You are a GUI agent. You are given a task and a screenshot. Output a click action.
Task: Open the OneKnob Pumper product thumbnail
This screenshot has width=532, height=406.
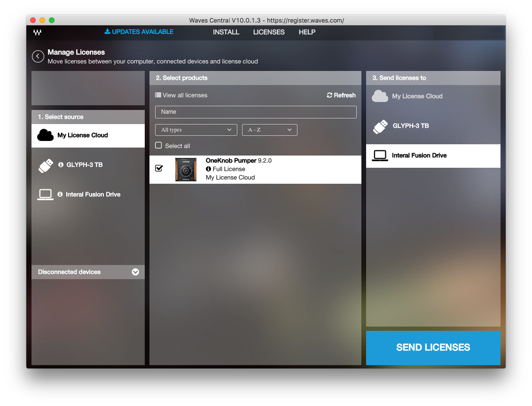(186, 170)
